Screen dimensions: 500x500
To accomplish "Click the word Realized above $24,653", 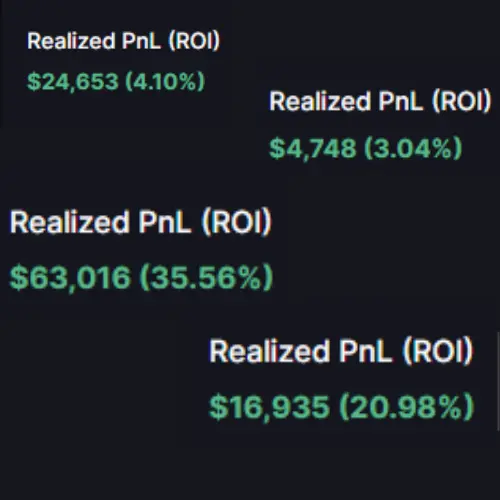I will point(71,41).
